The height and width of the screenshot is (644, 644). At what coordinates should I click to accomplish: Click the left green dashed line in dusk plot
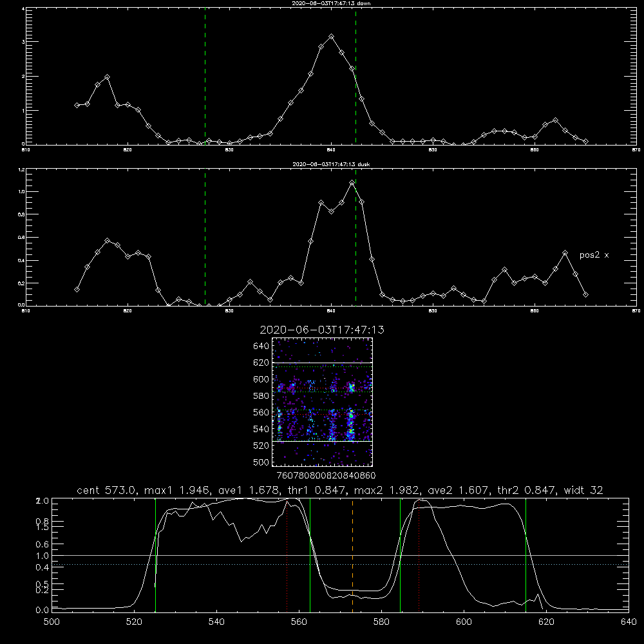pyautogui.click(x=205, y=237)
